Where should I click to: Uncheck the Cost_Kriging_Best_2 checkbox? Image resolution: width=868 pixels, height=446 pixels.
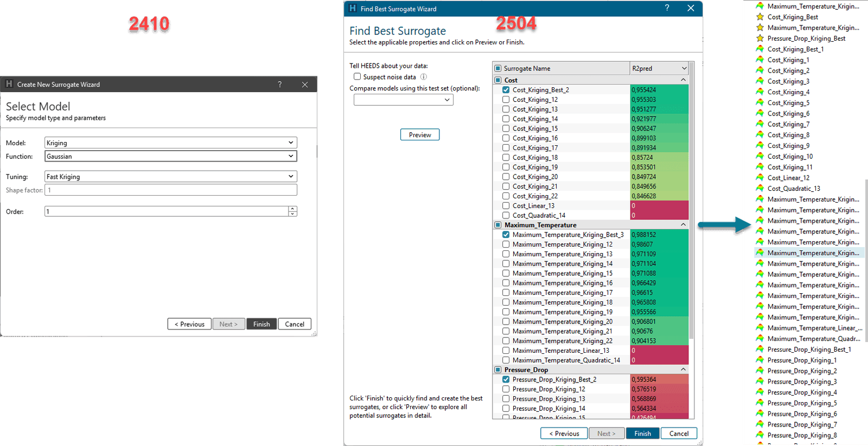point(506,90)
